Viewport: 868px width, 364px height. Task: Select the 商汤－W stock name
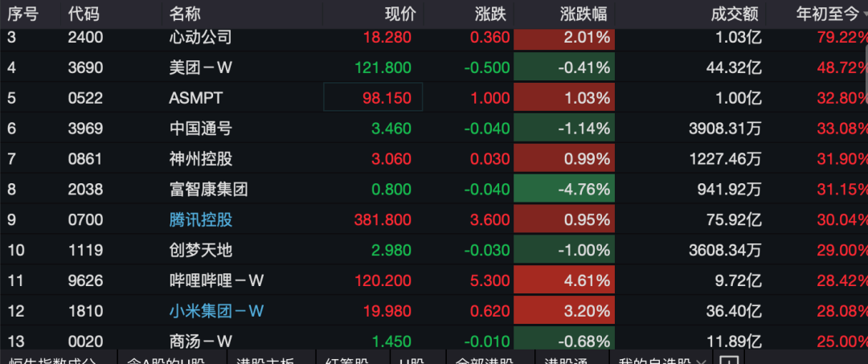[200, 340]
